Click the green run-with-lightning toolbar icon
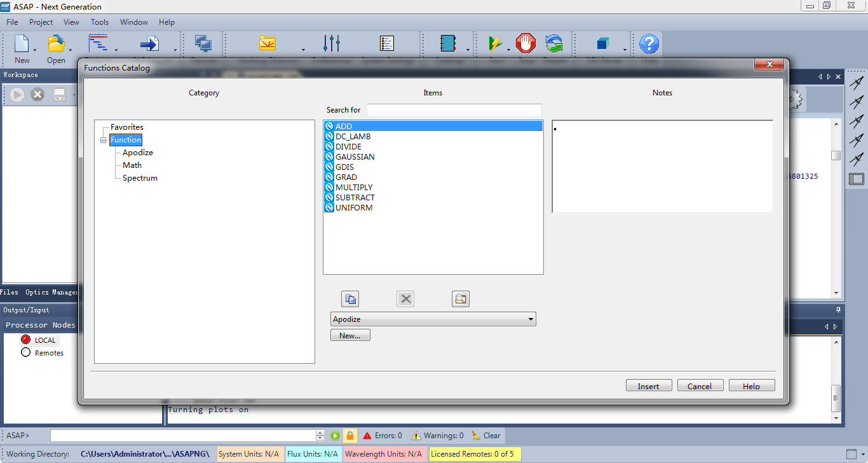This screenshot has width=868, height=463. tap(496, 44)
